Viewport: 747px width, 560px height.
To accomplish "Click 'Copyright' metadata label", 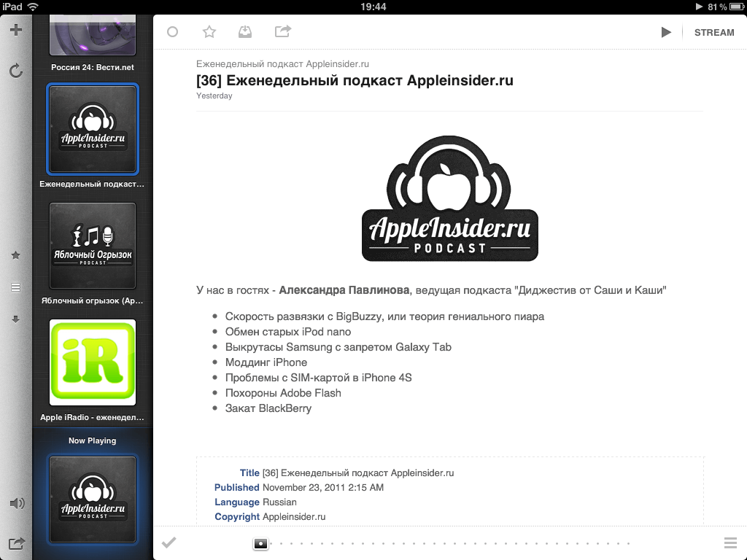I will (237, 517).
